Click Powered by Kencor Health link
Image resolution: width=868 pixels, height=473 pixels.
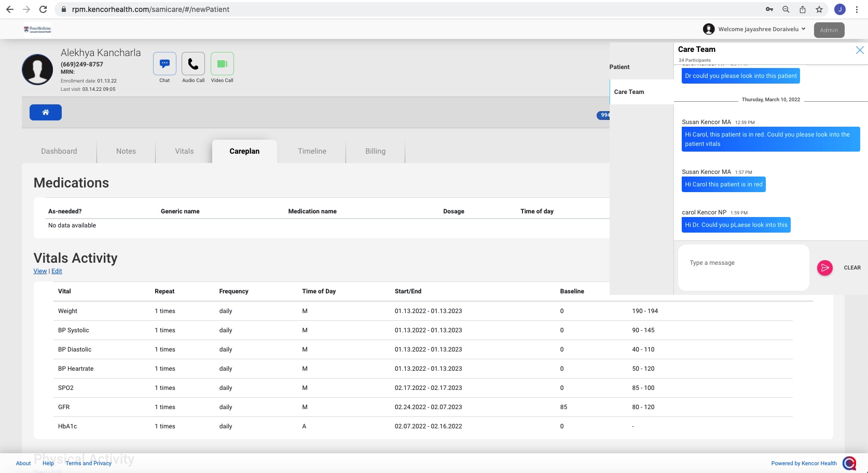click(x=804, y=463)
